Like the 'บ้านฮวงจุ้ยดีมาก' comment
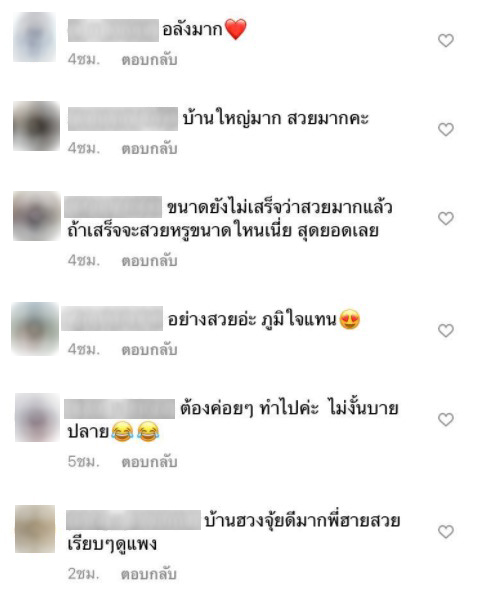Viewport: 480px width, 601px height. pos(446,531)
